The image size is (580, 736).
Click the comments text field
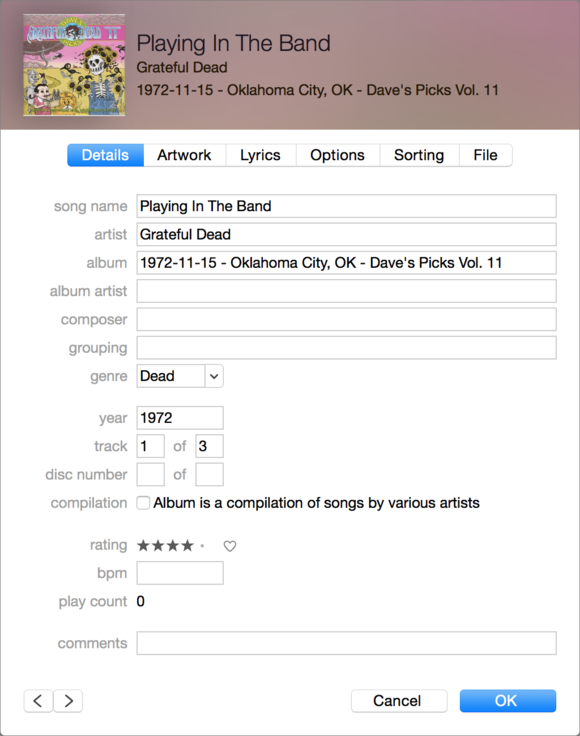click(346, 643)
